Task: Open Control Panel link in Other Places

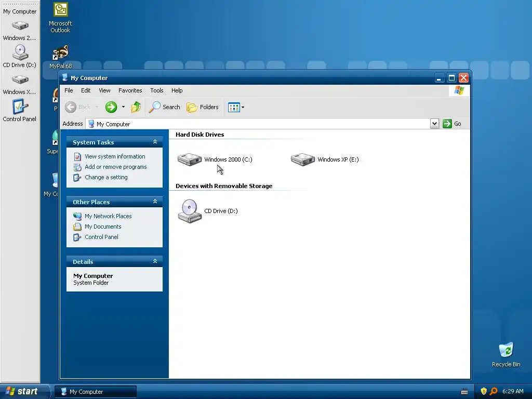Action: (101, 237)
